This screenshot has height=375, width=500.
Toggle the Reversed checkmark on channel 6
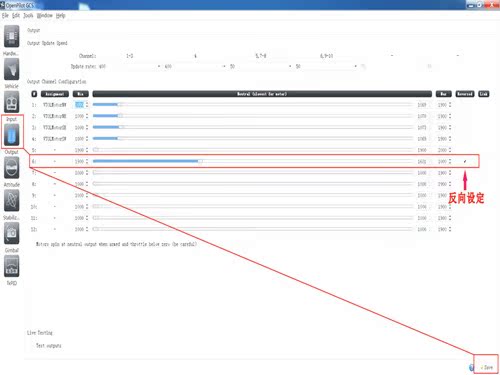coord(465,161)
